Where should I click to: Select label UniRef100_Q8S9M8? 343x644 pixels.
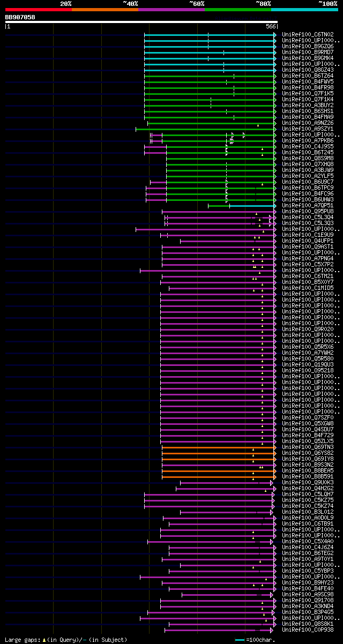click(309, 159)
